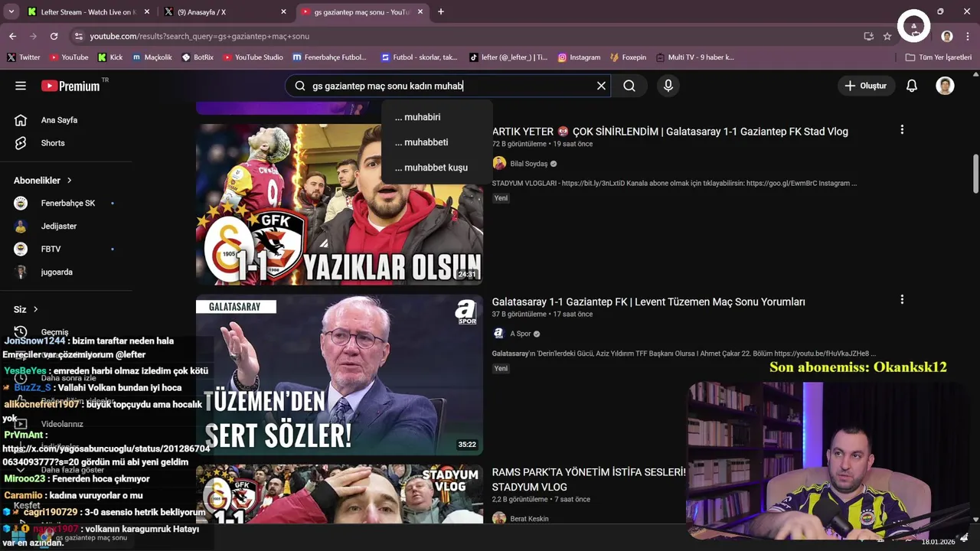Click the Oluştur create button
The image size is (980, 551).
click(864, 86)
